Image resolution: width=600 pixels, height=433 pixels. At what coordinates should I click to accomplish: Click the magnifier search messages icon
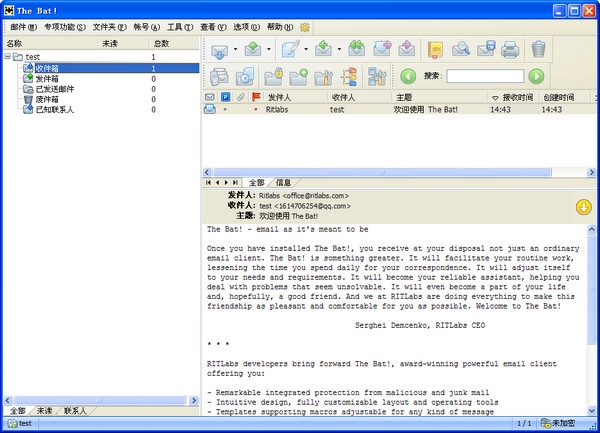pyautogui.click(x=460, y=48)
